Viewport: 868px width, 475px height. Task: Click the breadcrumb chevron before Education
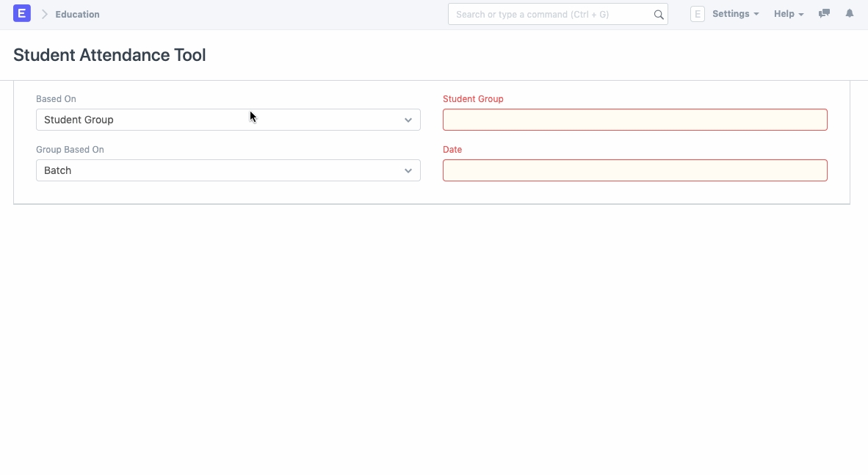(x=44, y=15)
